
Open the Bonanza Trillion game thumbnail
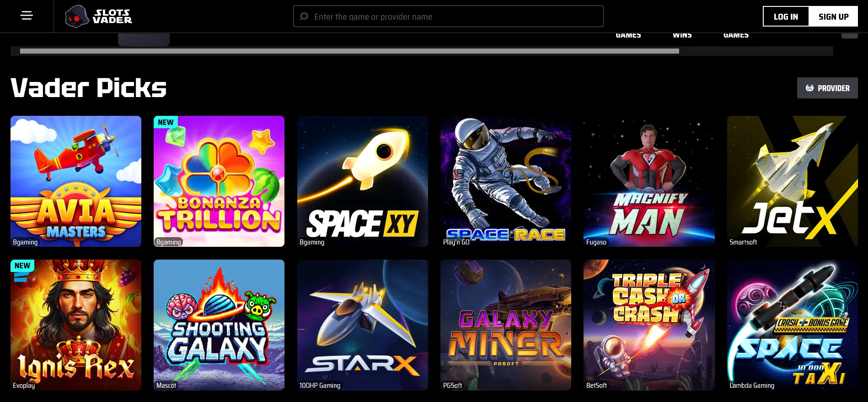coord(219,181)
